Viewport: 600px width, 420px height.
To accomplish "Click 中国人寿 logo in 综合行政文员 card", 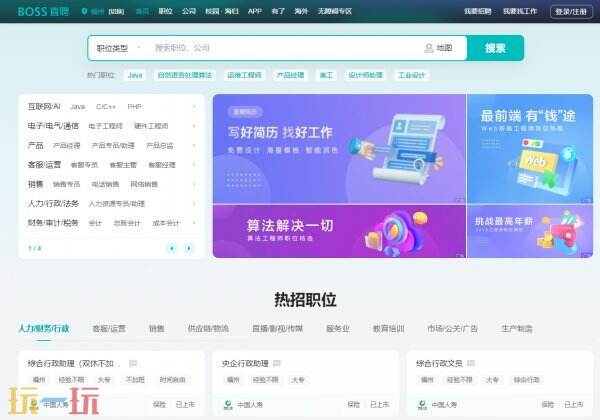I will (x=422, y=404).
